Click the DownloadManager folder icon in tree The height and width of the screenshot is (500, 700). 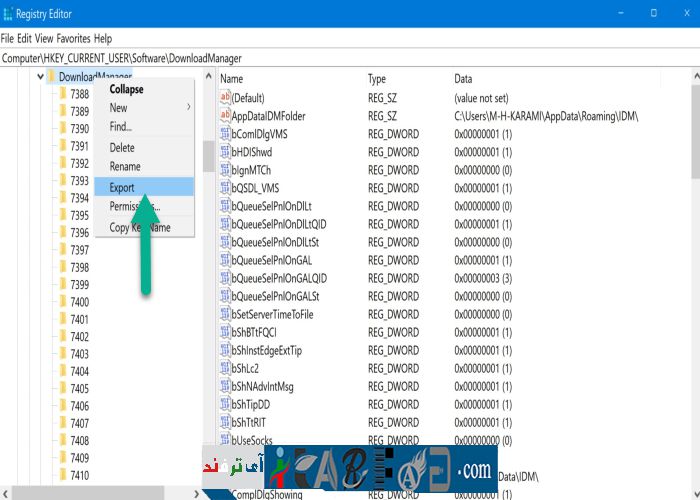tap(50, 77)
